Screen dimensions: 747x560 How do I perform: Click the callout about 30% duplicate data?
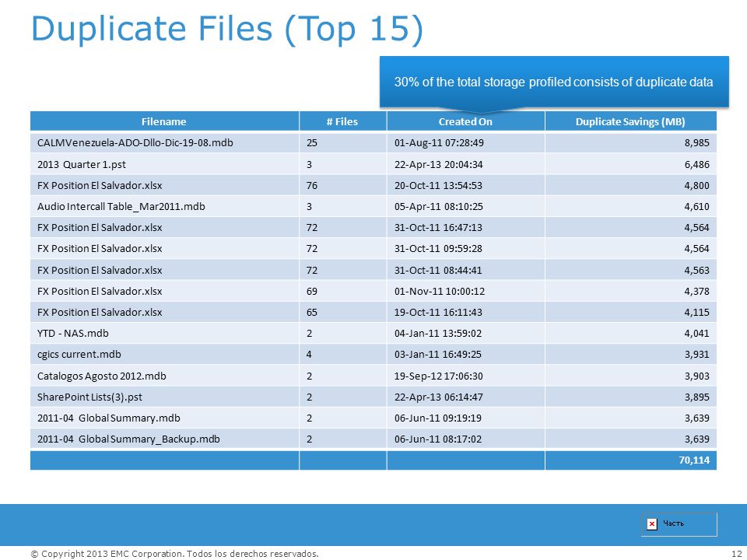coord(553,82)
